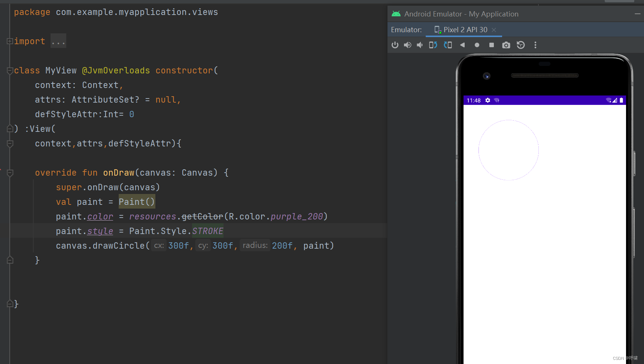Viewport: 644px width, 364px height.
Task: Collapse the MyView class code fold
Action: pyautogui.click(x=10, y=70)
